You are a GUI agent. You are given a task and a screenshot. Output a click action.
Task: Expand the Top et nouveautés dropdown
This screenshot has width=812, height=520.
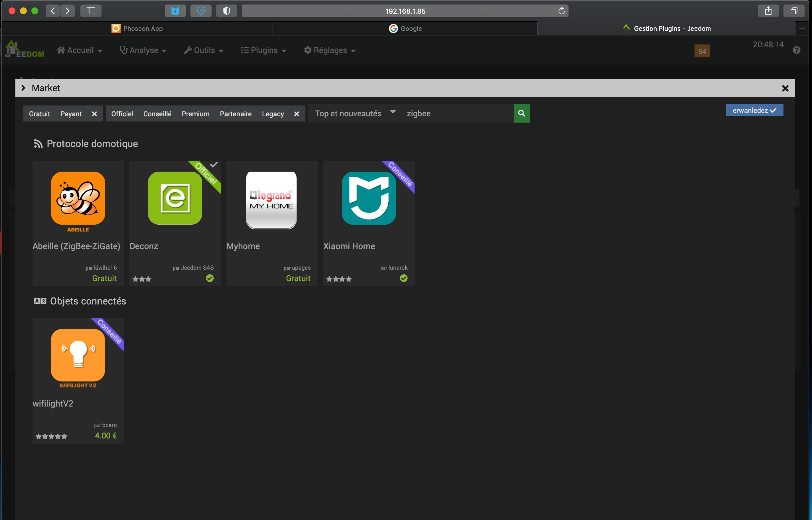[355, 113]
